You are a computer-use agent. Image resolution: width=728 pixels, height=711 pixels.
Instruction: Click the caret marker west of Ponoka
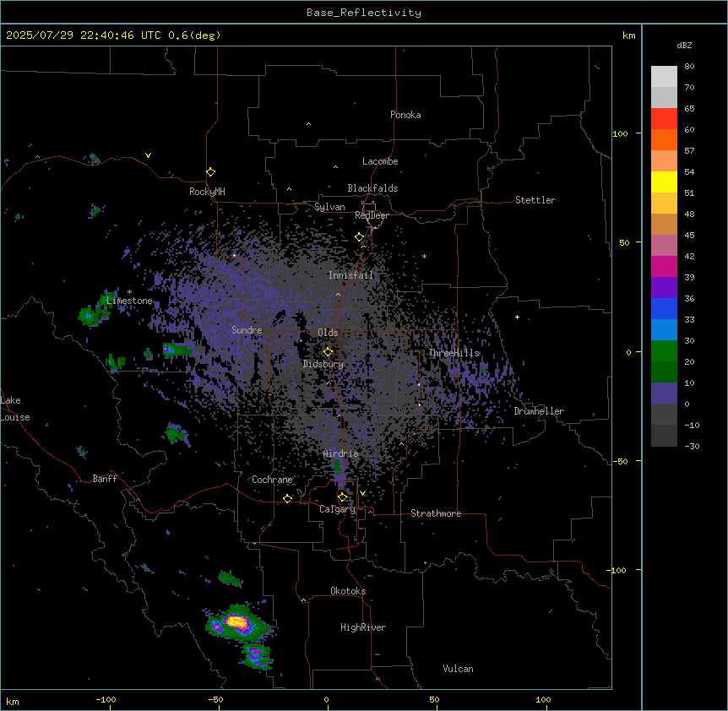309,124
